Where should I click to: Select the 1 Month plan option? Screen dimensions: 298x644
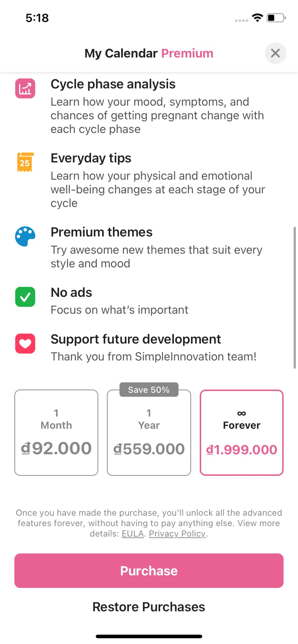tap(57, 433)
